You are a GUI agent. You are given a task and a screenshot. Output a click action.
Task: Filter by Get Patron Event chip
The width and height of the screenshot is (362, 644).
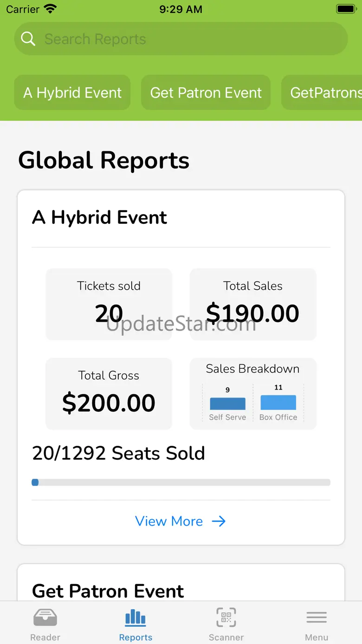[206, 93]
